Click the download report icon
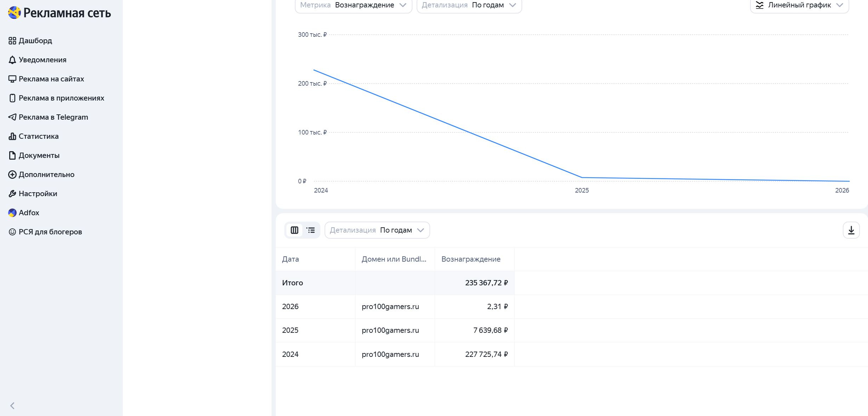 point(851,230)
